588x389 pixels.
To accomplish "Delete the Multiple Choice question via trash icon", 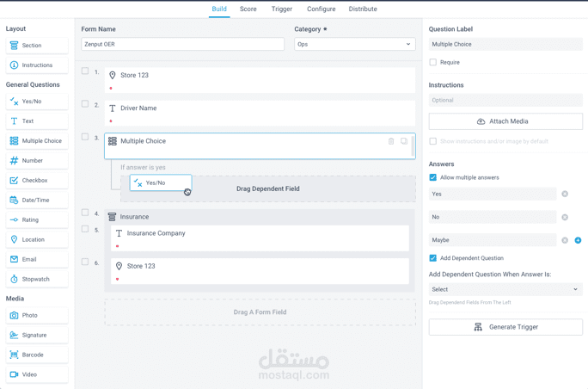I will pyautogui.click(x=391, y=141).
